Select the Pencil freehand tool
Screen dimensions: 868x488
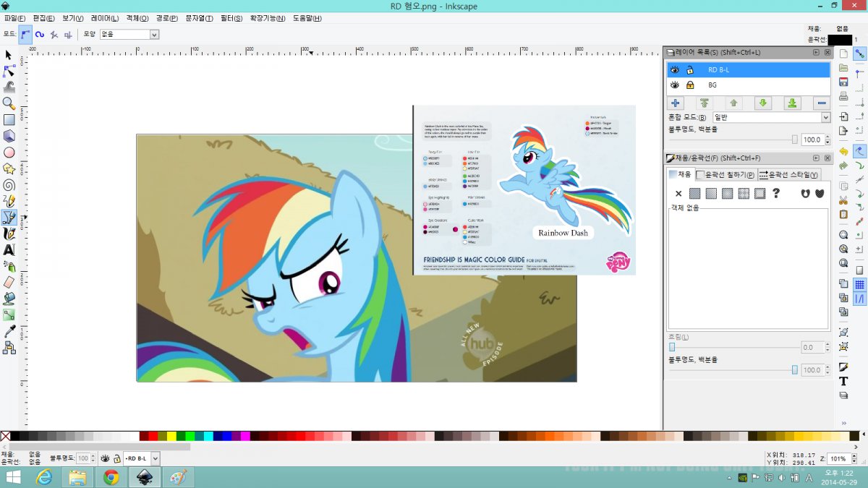pyautogui.click(x=9, y=201)
